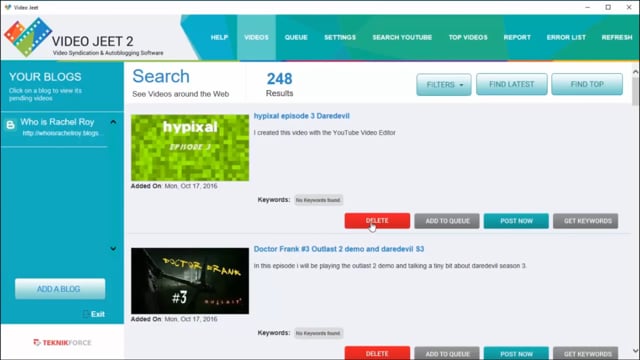The width and height of the screenshot is (640, 360).
Task: Post Doctor Frank #3 video now
Action: (516, 353)
